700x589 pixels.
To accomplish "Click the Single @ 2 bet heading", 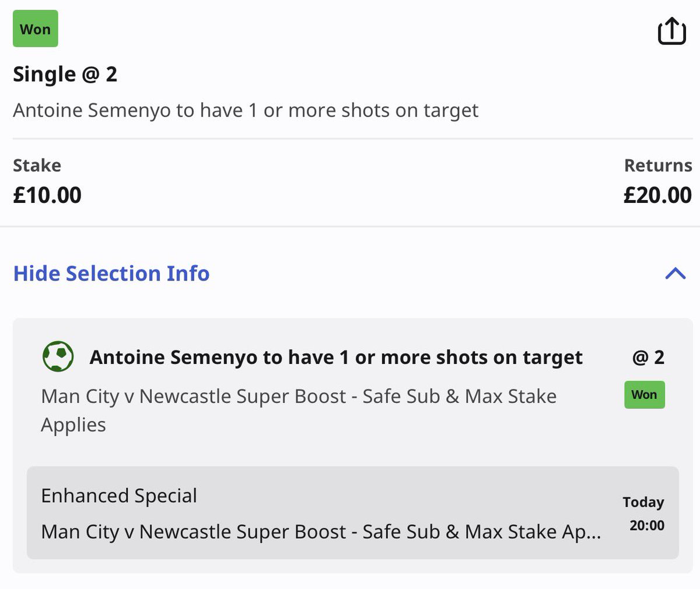I will [65, 74].
